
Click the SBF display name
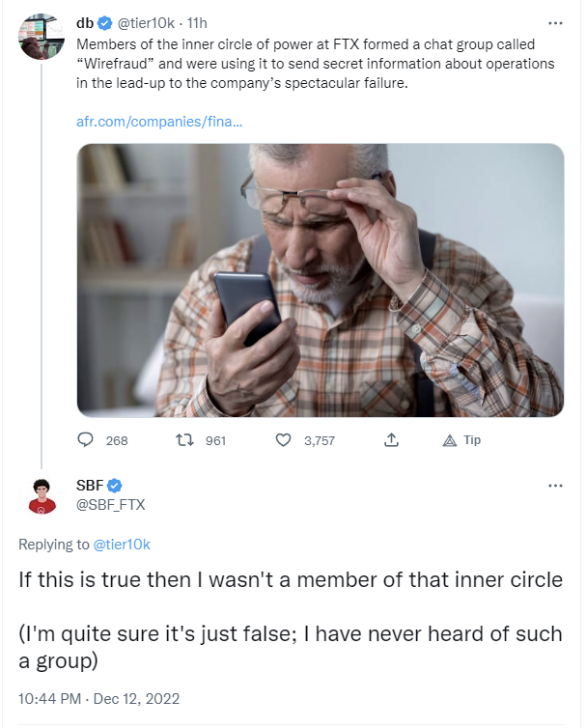89,485
